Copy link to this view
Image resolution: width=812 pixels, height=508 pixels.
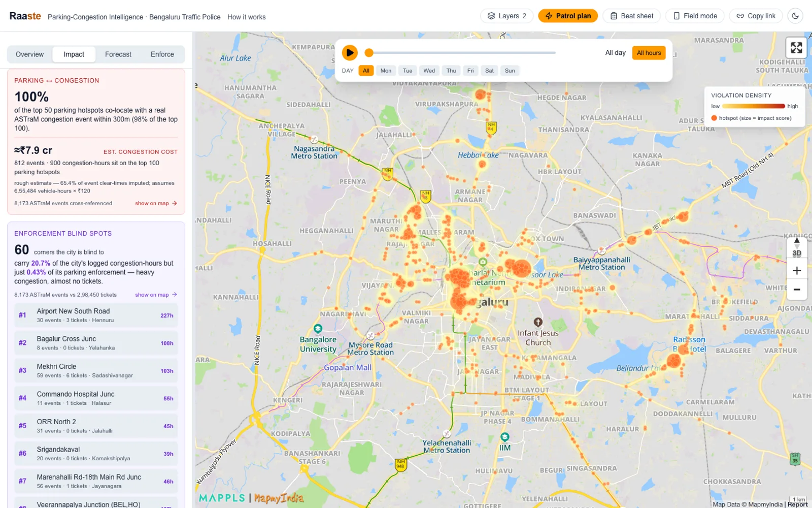tap(756, 16)
